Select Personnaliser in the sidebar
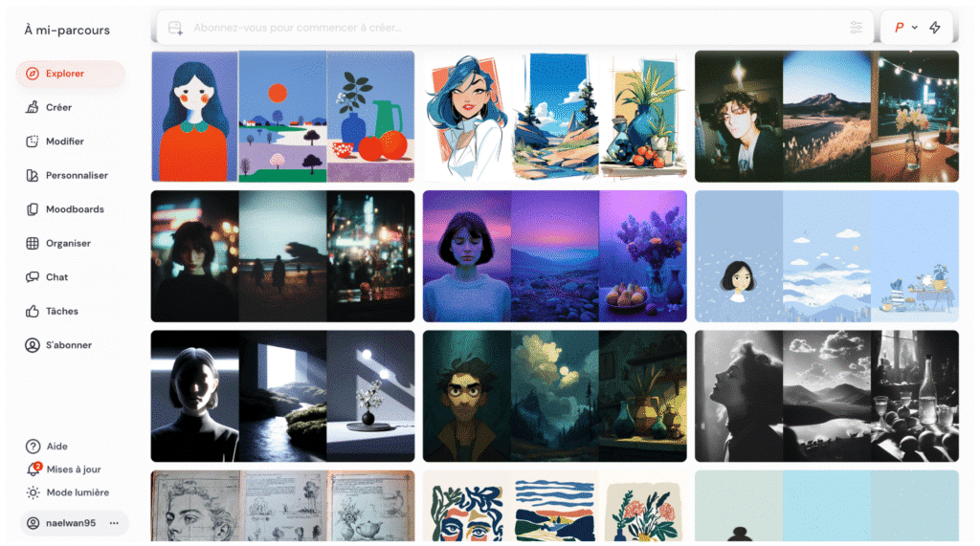Viewport: 980px width, 546px height. (x=77, y=175)
